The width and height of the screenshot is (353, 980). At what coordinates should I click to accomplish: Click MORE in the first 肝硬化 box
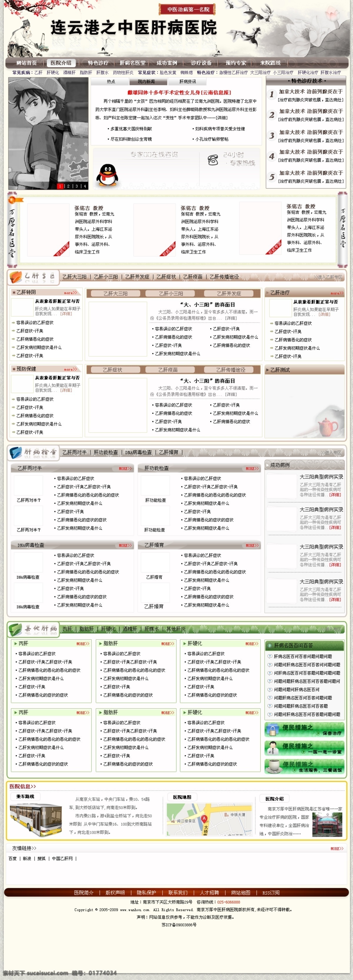point(252,644)
